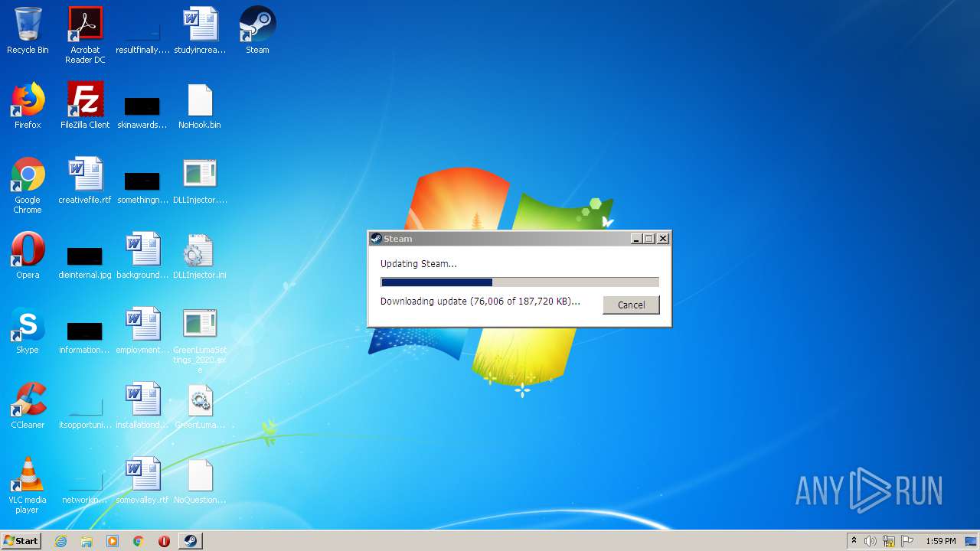Select the NoHook.bin file
Viewport: 980px width, 551px height.
click(x=200, y=106)
